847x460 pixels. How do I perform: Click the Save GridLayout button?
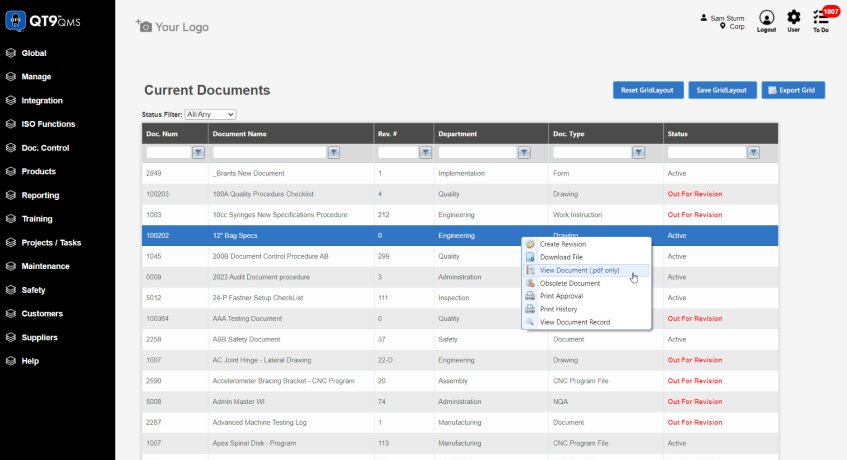click(721, 90)
